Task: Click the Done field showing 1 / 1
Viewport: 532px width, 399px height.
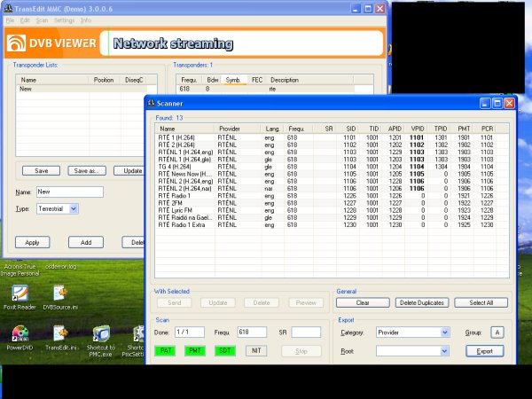Action: point(190,332)
